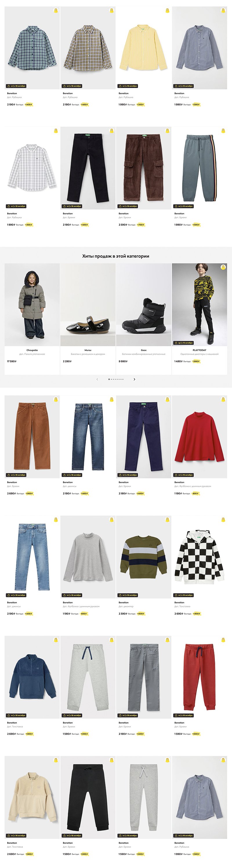232x868 pixels.
Task: Open navy fleece Benetton sweatshirt image
Action: (x=32, y=677)
